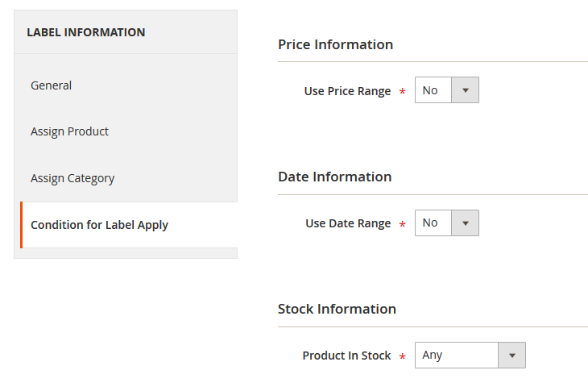The image size is (588, 391).
Task: Click the required asterisk beside Product In Stock
Action: point(402,357)
